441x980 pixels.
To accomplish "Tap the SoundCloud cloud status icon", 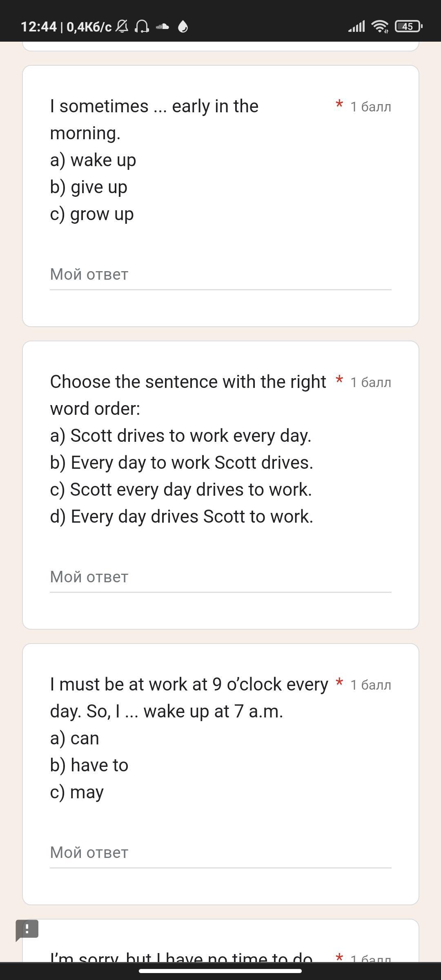I will [x=163, y=27].
